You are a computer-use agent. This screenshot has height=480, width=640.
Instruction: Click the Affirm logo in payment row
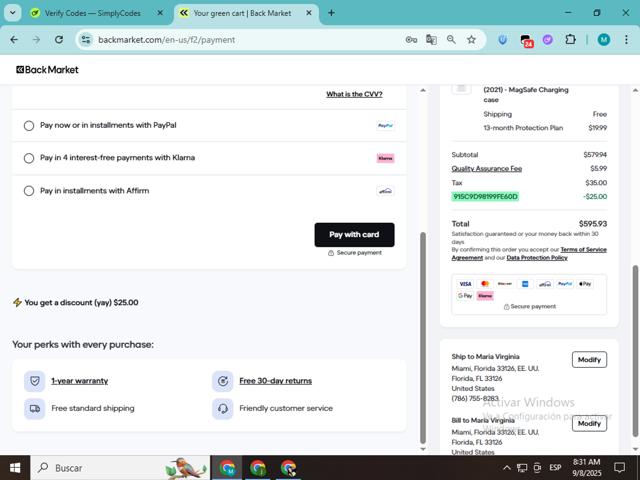[x=385, y=191]
